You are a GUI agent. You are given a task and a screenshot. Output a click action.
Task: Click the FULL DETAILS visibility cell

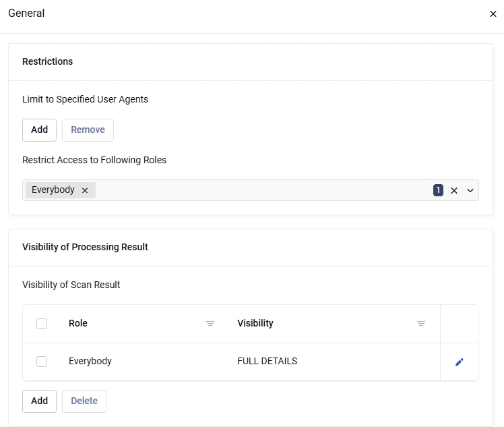point(267,361)
